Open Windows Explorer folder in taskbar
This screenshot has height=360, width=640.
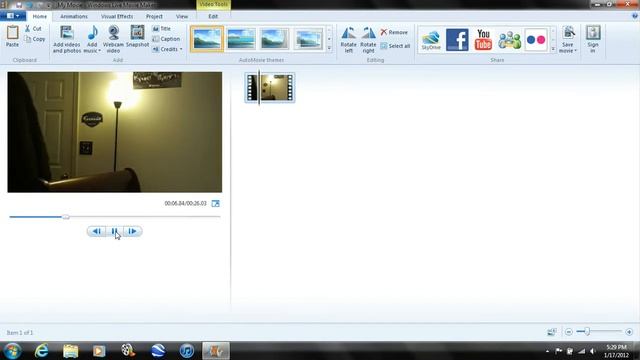70,351
